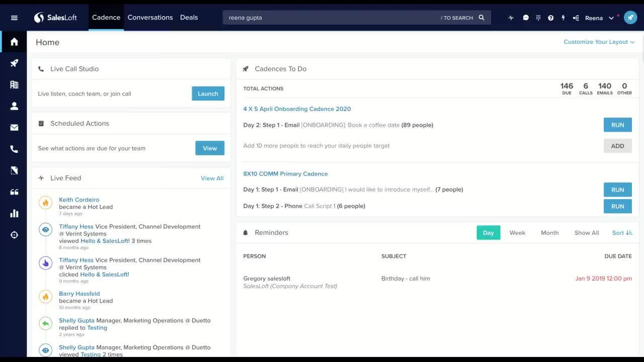Select Day view in Reminders
Screen dimensions: 644x362
[489, 233]
